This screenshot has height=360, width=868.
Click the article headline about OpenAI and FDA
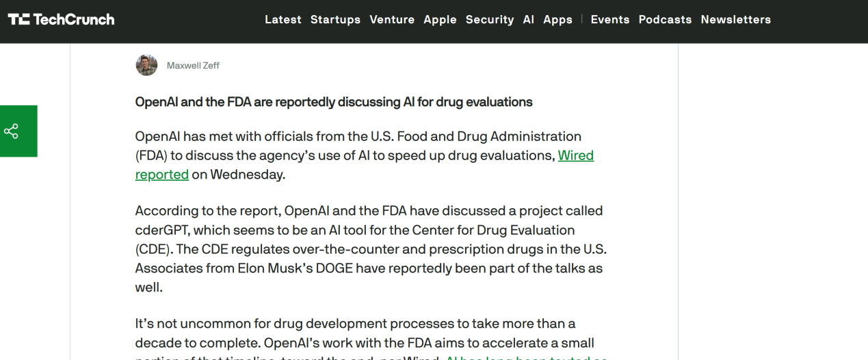[x=334, y=102]
